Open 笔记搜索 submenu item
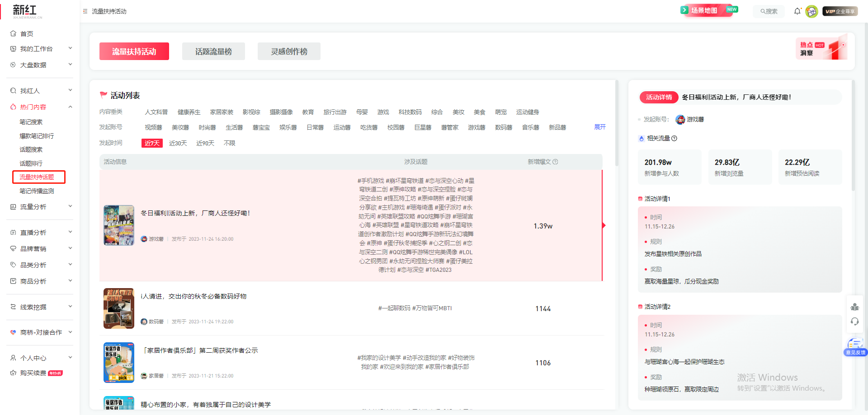Viewport: 868px width, 415px height. [31, 122]
